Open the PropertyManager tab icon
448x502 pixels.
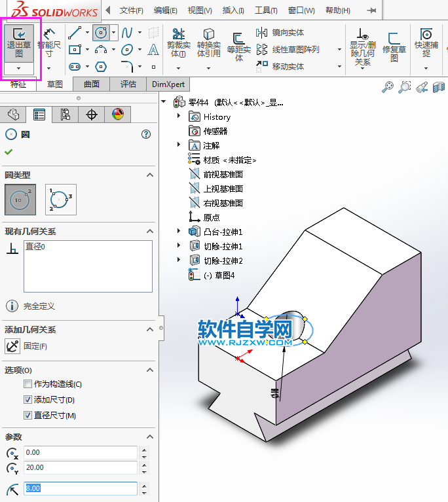39,115
